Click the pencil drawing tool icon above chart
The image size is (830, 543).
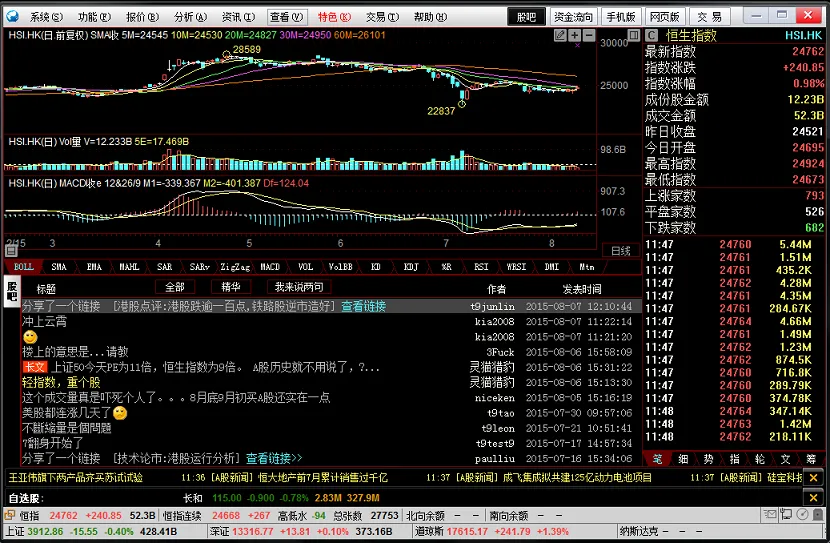pos(560,35)
